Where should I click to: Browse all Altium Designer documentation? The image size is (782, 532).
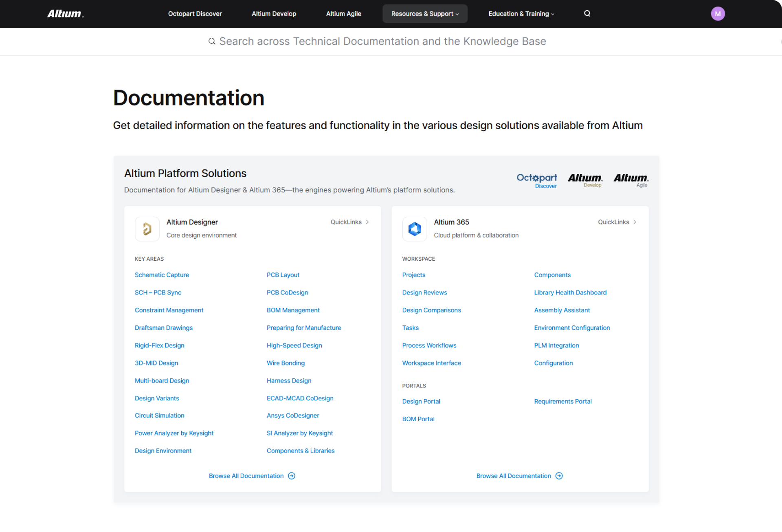[x=252, y=476]
